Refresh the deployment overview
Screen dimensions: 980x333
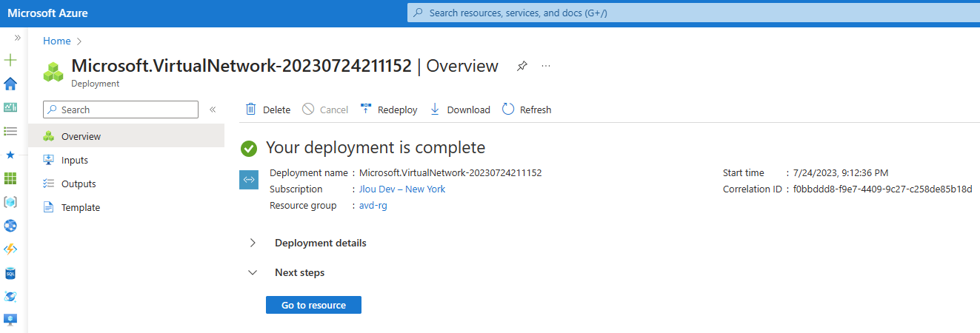527,110
